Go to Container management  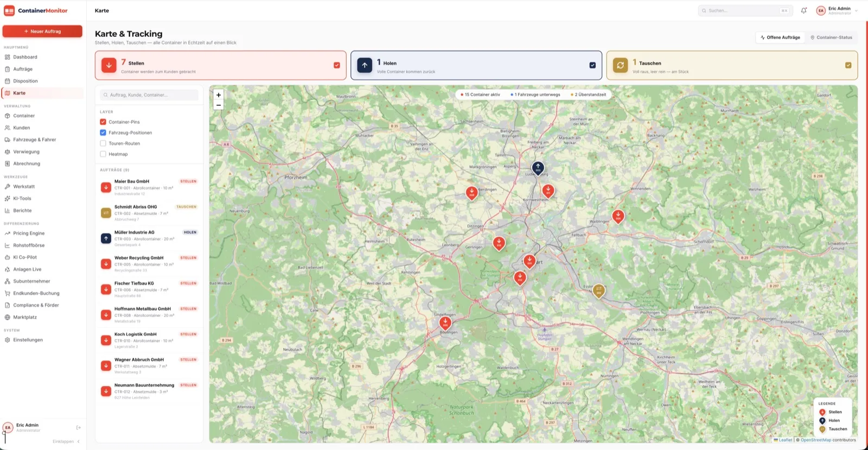43,116
